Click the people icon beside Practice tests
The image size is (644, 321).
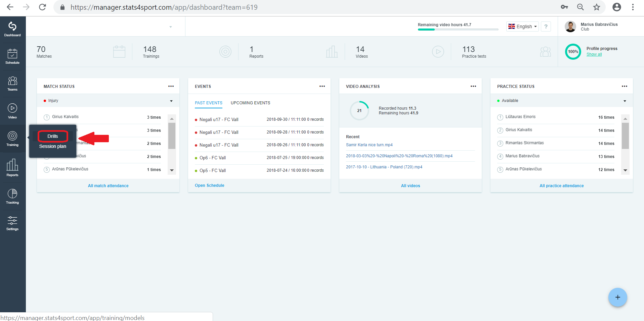tap(545, 52)
